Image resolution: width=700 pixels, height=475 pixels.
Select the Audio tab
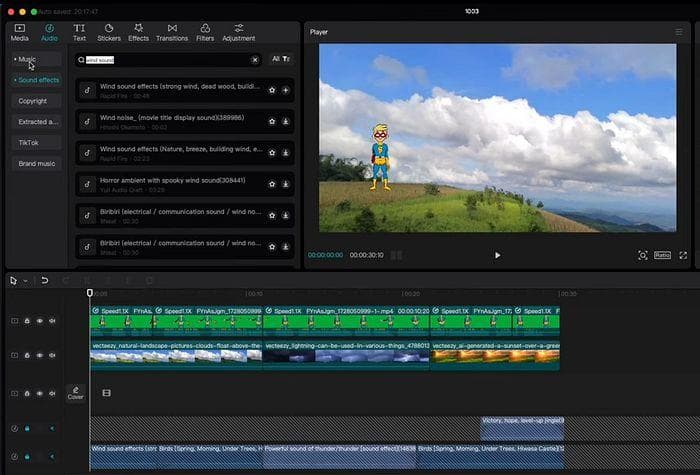pyautogui.click(x=49, y=33)
